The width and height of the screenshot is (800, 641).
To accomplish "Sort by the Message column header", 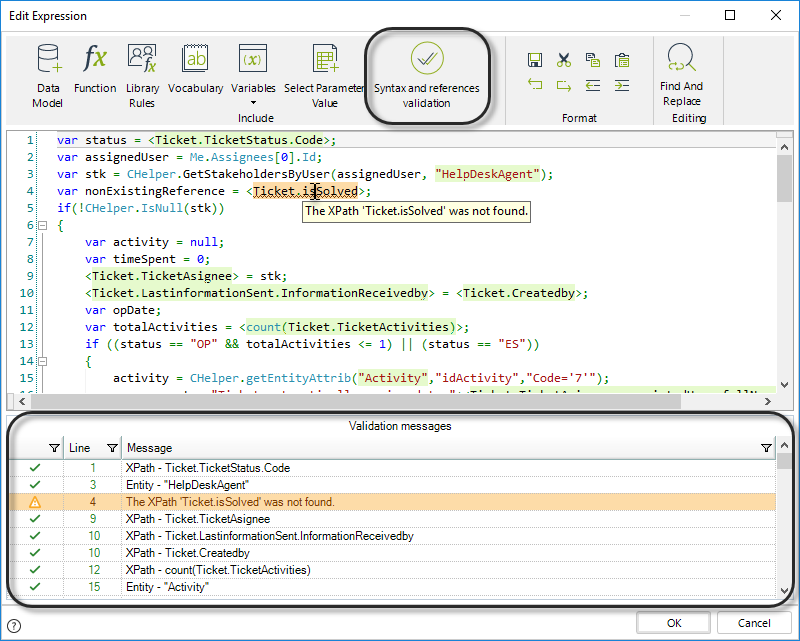I will click(x=149, y=448).
